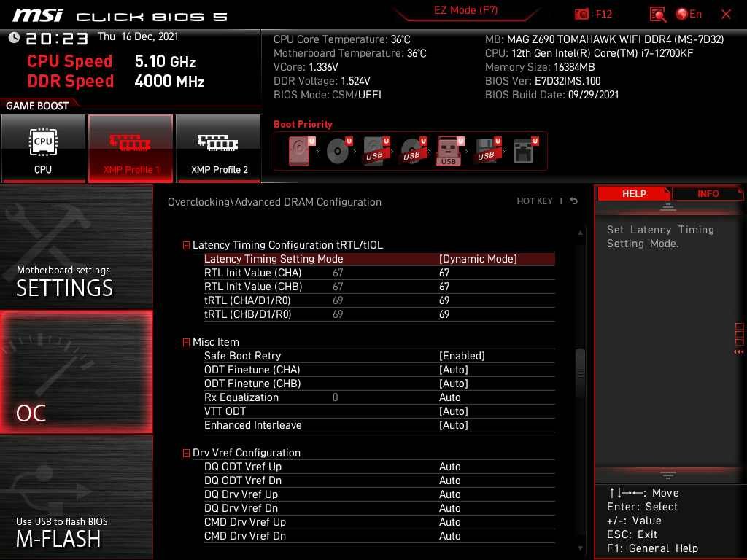Change language with the En globe icon
The image size is (747, 560).
pos(689,14)
